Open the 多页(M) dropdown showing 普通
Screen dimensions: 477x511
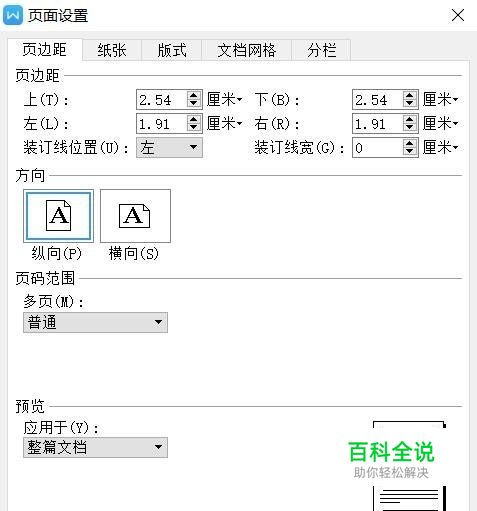pos(95,322)
